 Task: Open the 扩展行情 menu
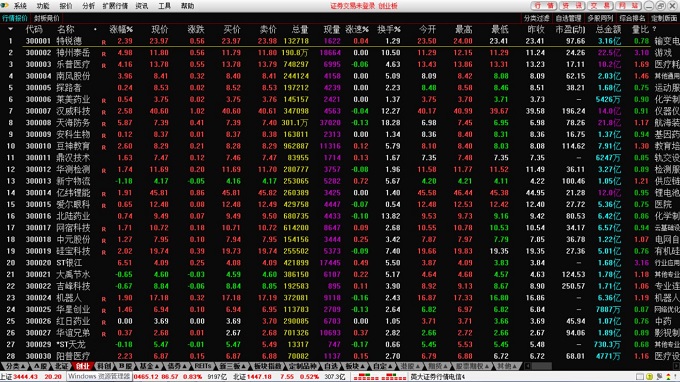(x=115, y=6)
